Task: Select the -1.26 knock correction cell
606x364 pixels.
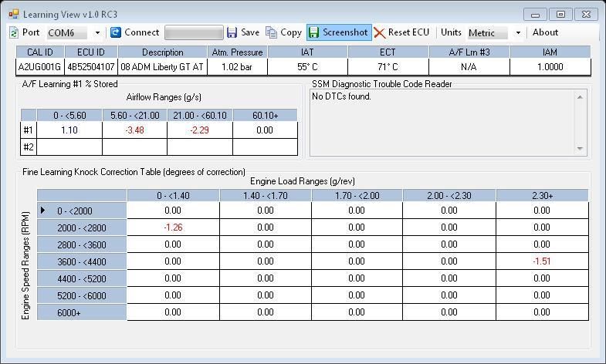Action: (x=173, y=228)
